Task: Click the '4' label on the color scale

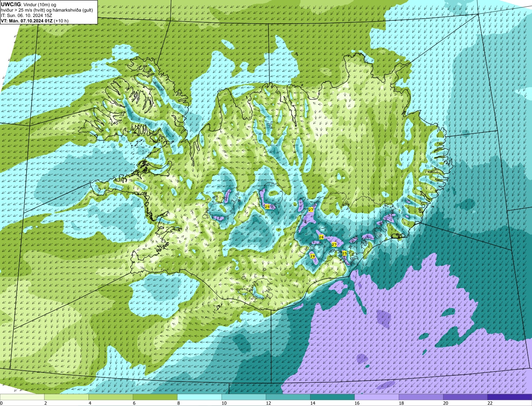Action: 90,403
